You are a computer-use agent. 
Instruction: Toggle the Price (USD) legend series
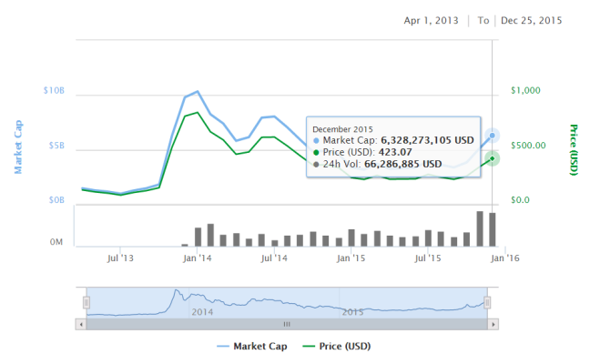point(336,347)
